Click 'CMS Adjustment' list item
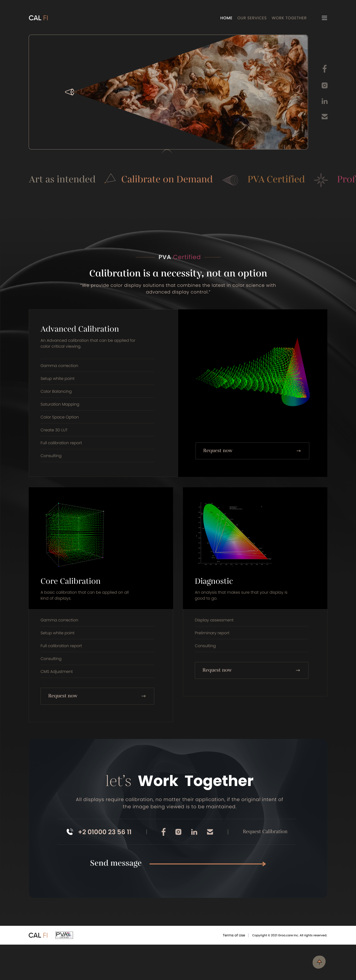This screenshot has height=980, width=356. point(57,671)
